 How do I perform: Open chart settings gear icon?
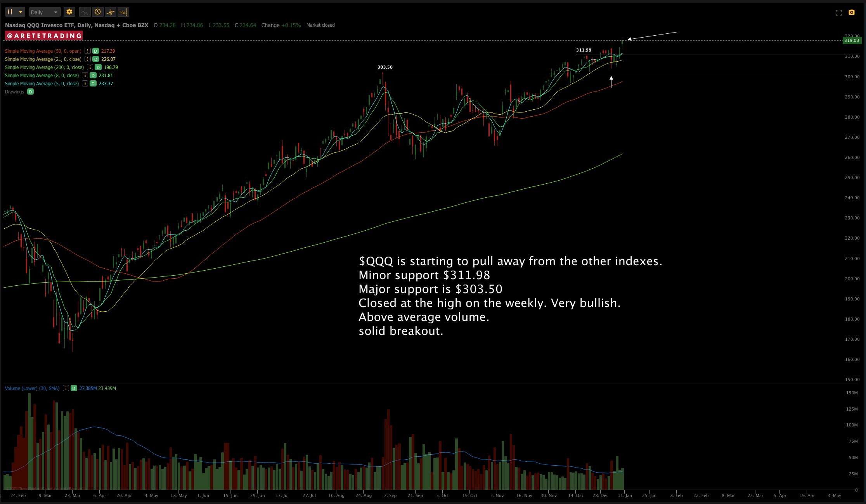(x=69, y=12)
